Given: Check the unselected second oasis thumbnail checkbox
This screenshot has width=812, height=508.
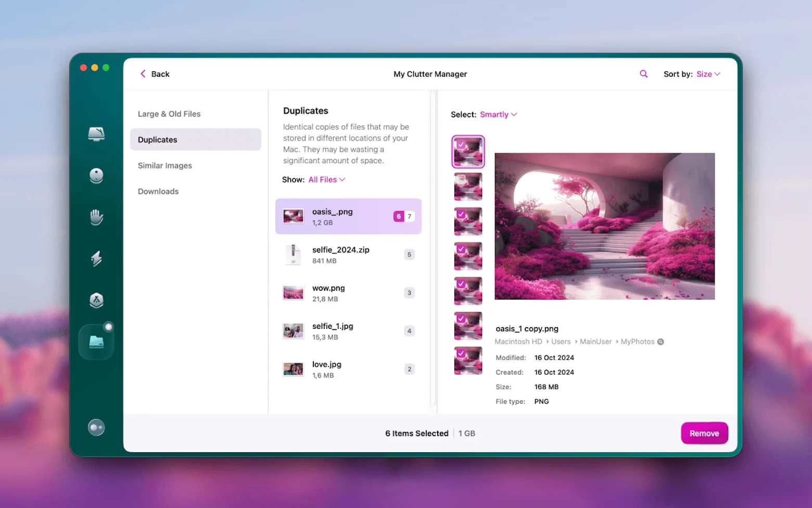Looking at the screenshot, I should pyautogui.click(x=461, y=180).
